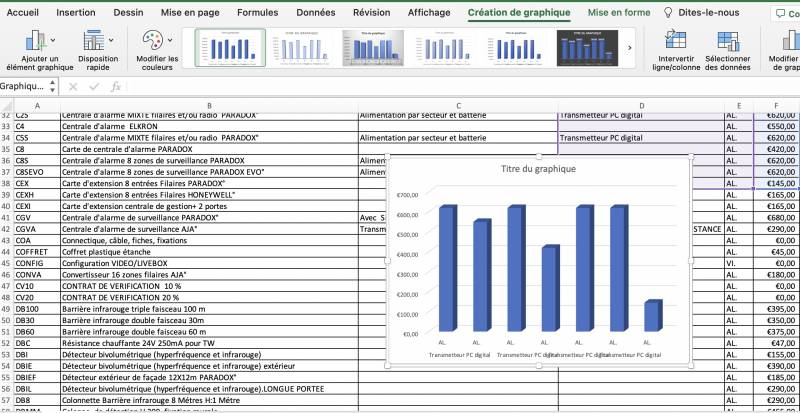Expand the chart styles gallery arrow
Image resolution: width=800 pixels, height=413 pixels.
630,48
